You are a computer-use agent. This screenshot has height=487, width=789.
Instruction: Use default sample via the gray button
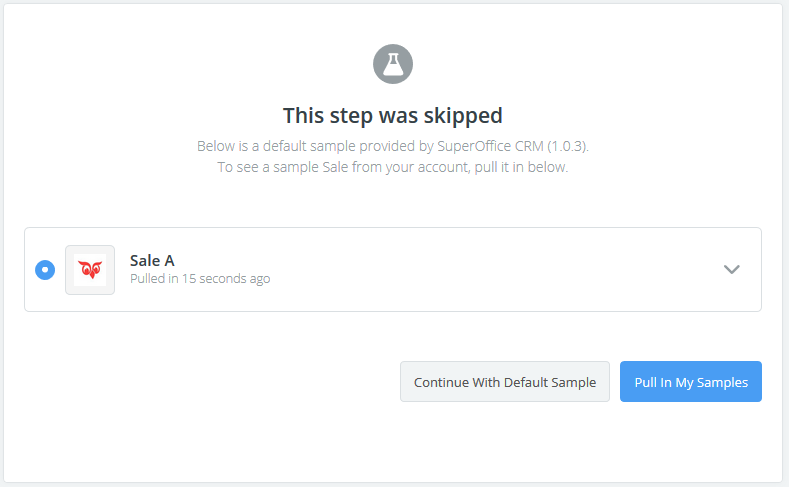tap(505, 382)
